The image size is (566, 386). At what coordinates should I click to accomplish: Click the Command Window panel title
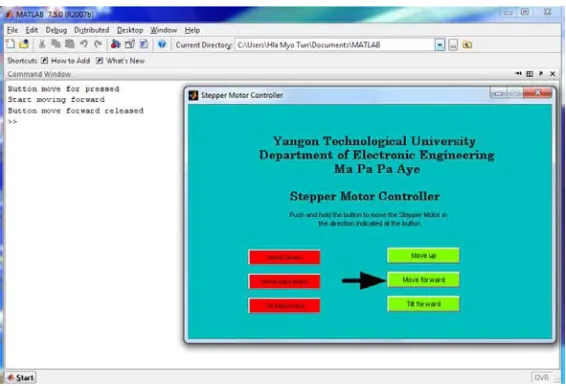[x=39, y=74]
